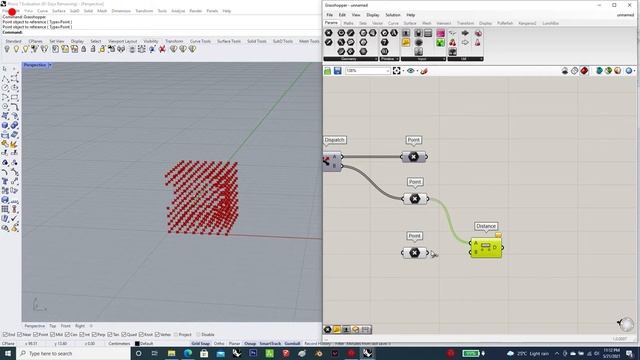Open the Analyze menu in Rhino
The height and width of the screenshot is (360, 640).
click(178, 11)
